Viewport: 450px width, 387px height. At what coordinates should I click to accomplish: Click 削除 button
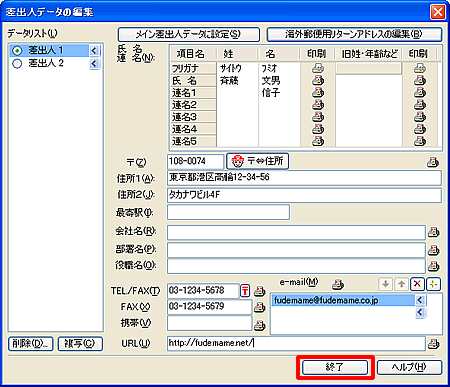click(31, 343)
